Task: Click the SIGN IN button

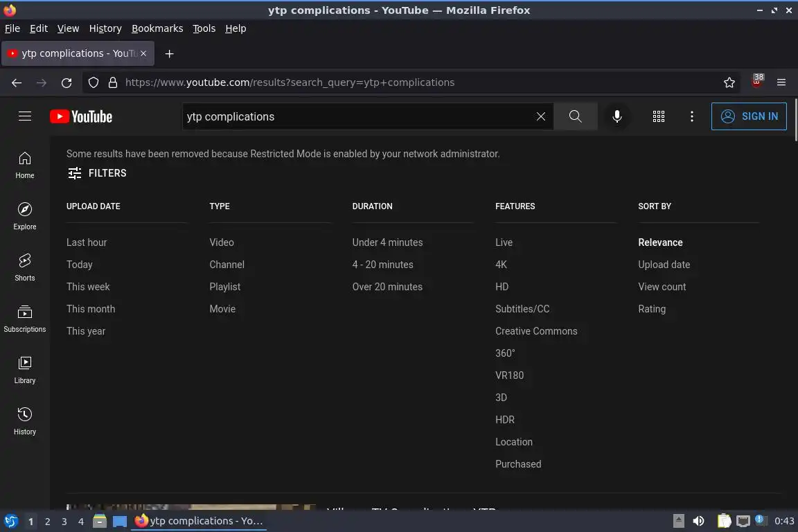Action: pos(749,116)
